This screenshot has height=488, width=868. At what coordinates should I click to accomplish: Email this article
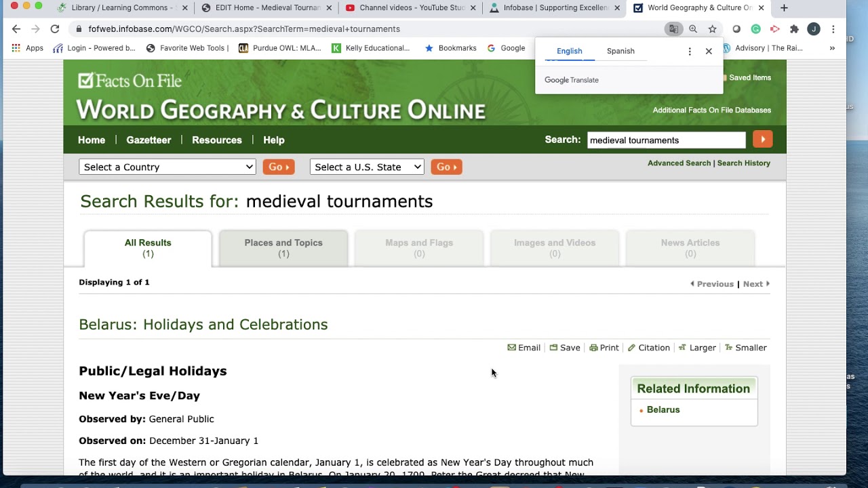pos(524,348)
